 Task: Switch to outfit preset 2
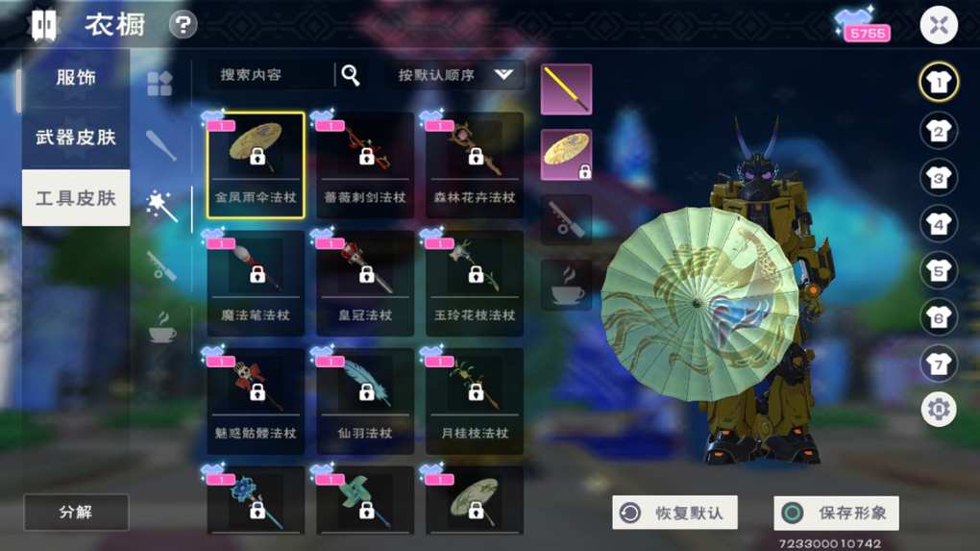pyautogui.click(x=938, y=130)
